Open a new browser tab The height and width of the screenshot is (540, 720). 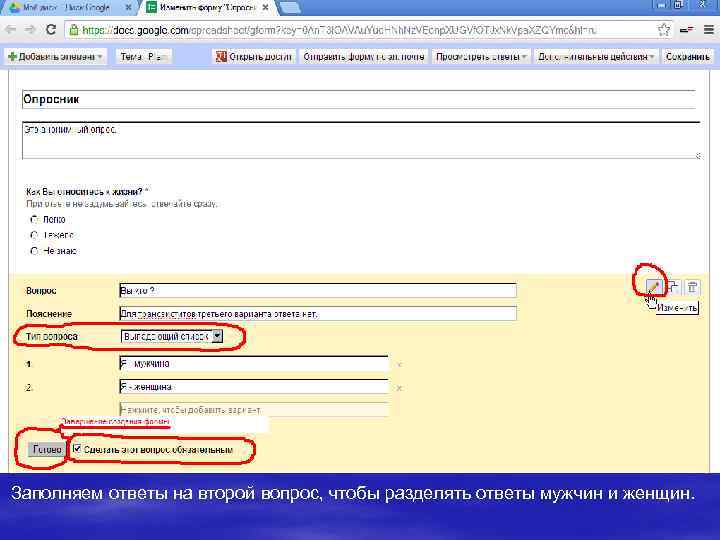coord(290,7)
